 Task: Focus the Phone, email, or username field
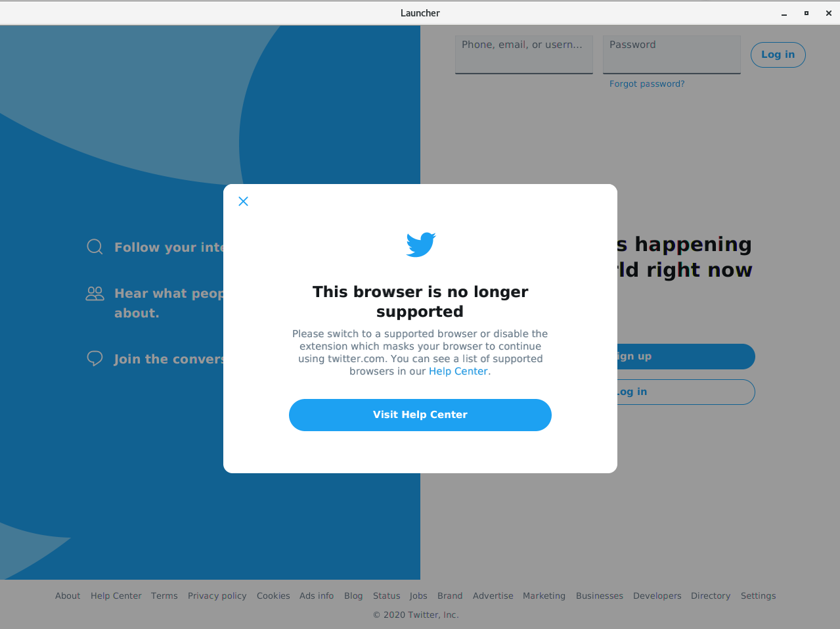[524, 55]
